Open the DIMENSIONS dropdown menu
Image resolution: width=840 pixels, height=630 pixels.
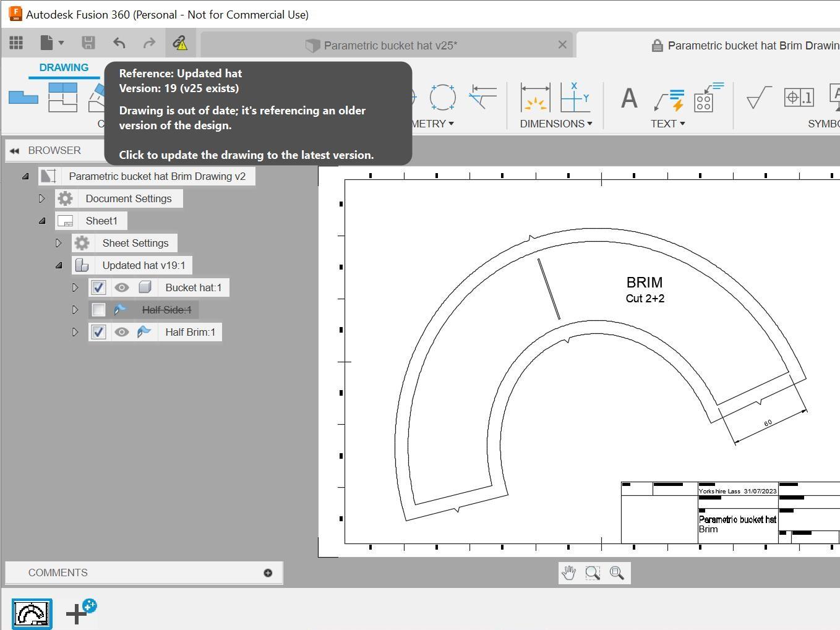[554, 123]
